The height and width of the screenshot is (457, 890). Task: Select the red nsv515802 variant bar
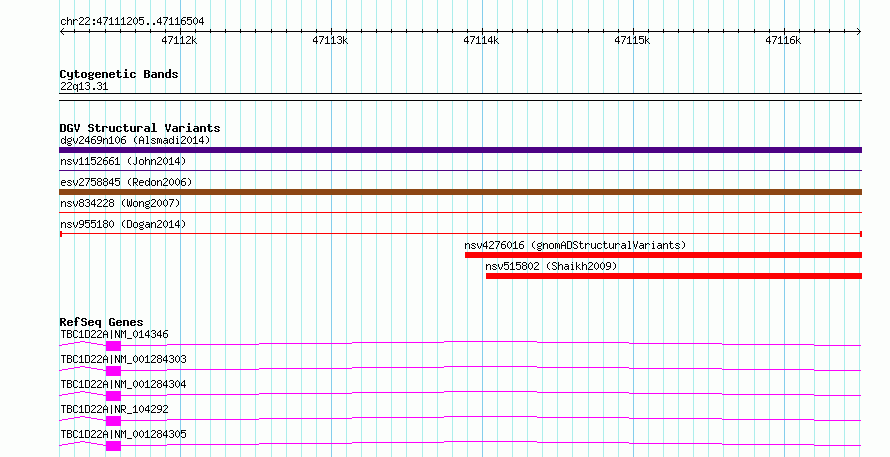[x=674, y=276]
